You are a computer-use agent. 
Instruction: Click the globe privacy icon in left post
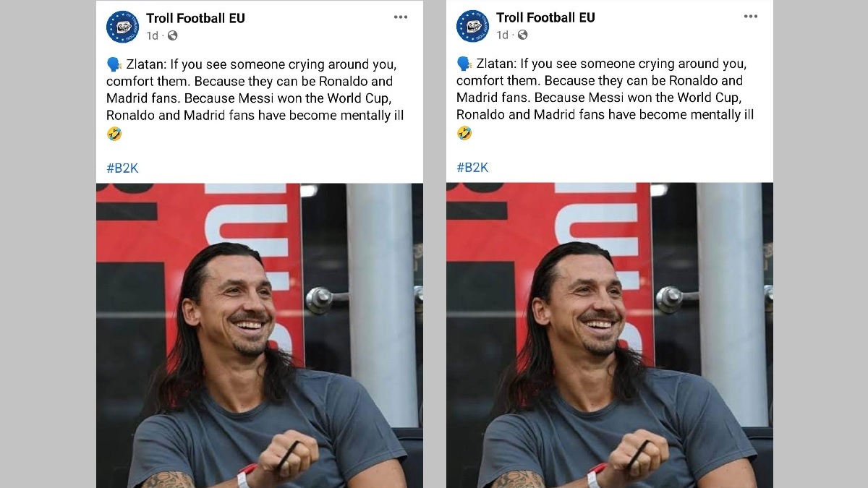[172, 35]
